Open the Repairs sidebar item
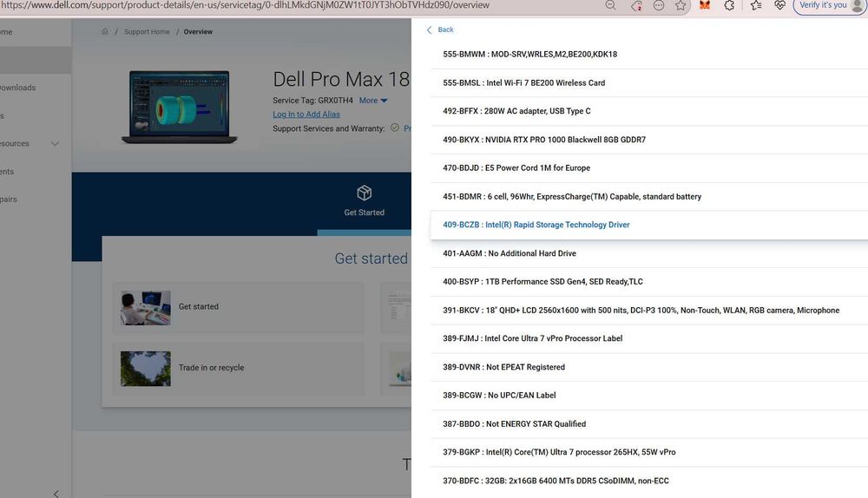The height and width of the screenshot is (498, 868). click(x=9, y=200)
